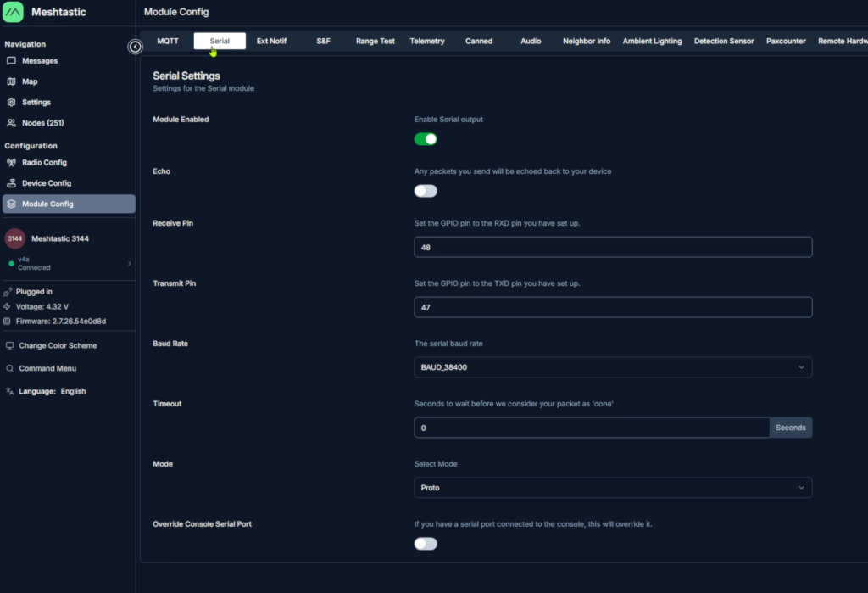
Task: Open Device Config
Action: coord(69,183)
